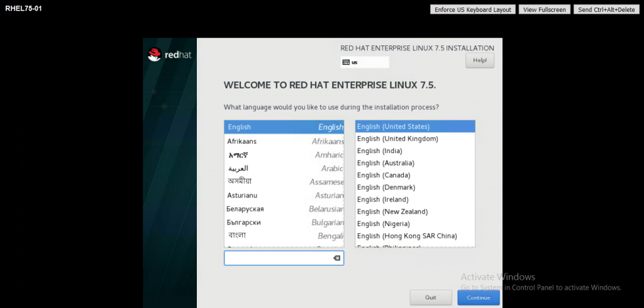Choose English (United States) locale

[x=415, y=126]
